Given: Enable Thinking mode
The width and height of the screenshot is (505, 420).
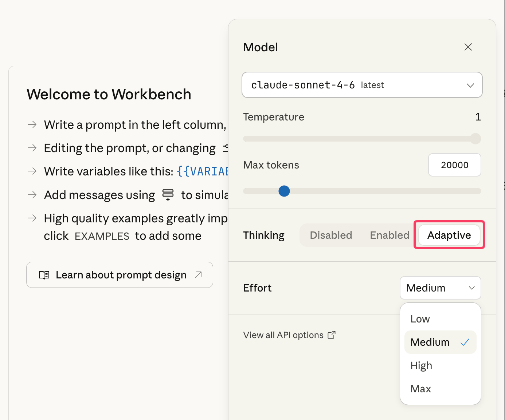Looking at the screenshot, I should [x=389, y=235].
